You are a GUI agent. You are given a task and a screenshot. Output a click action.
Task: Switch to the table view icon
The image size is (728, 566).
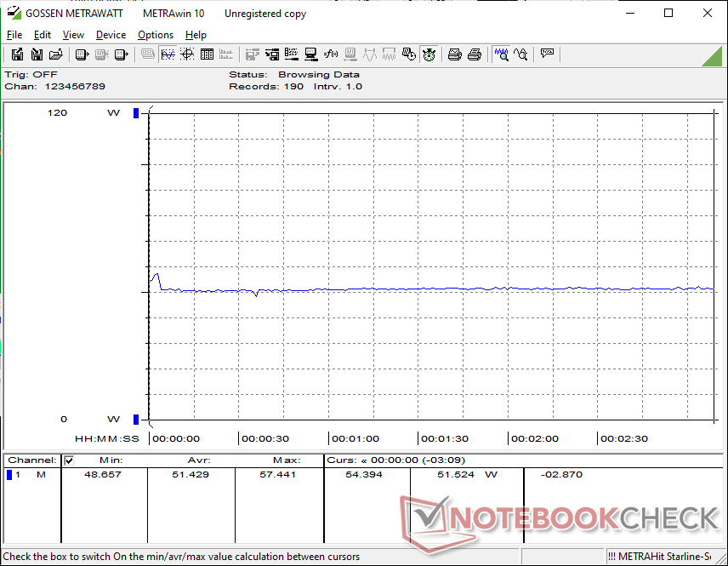[207, 54]
